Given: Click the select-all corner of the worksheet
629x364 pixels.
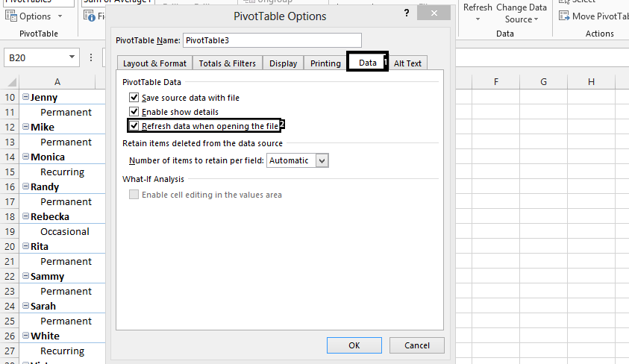Looking at the screenshot, I should pyautogui.click(x=11, y=82).
